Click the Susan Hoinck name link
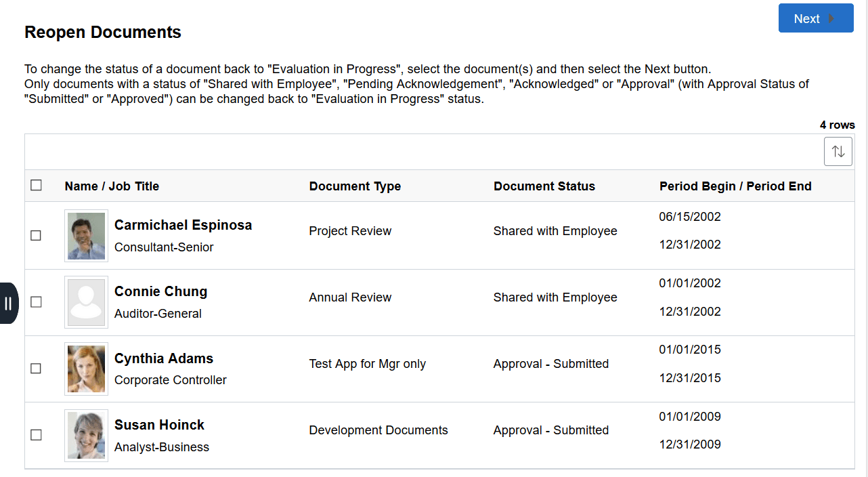868x477 pixels. [159, 425]
